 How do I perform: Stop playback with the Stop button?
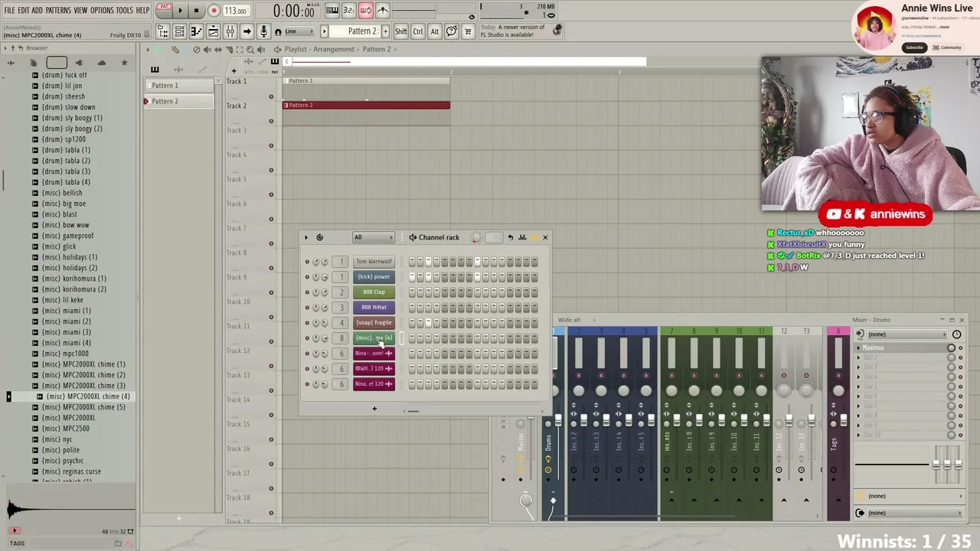(x=197, y=11)
